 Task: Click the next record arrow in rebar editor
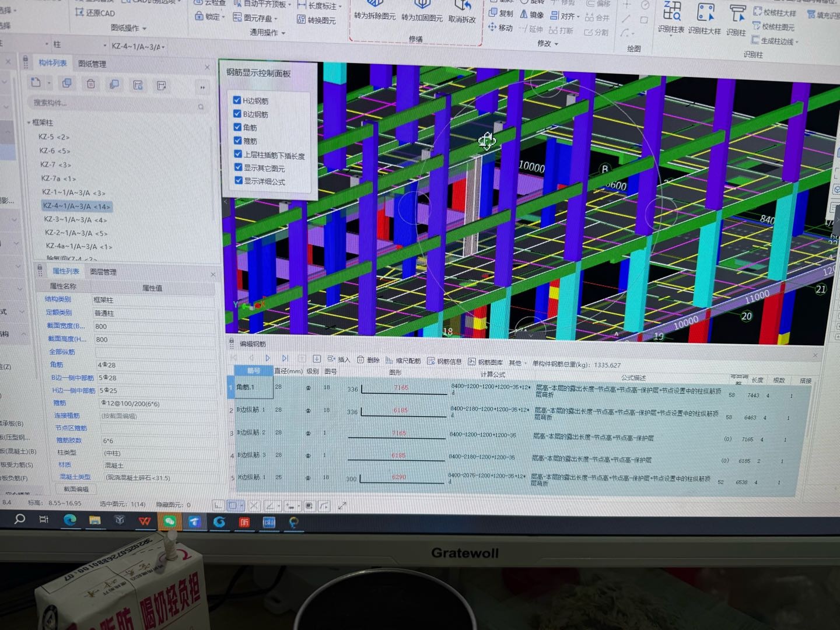[268, 358]
